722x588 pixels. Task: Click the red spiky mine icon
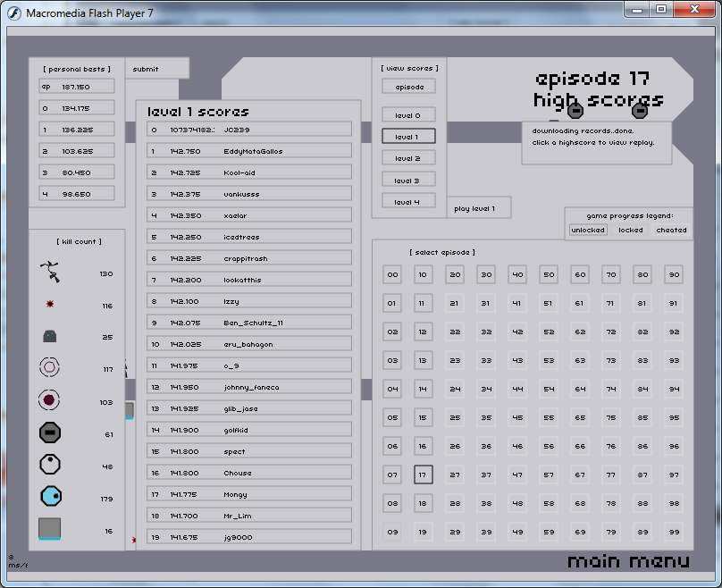click(50, 305)
